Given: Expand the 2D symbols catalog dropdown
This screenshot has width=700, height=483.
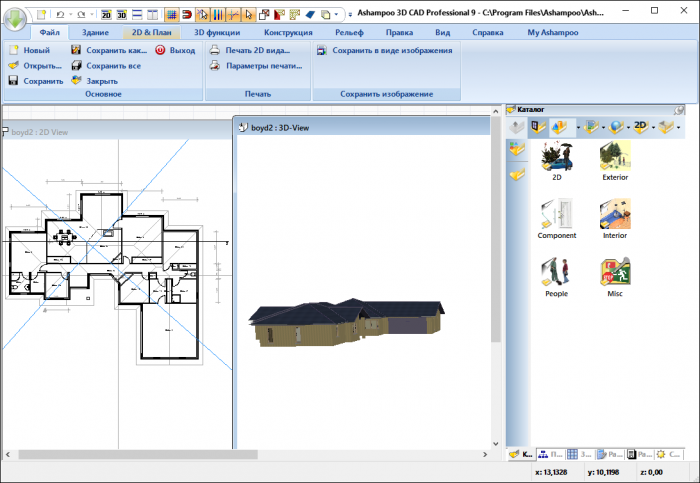Looking at the screenshot, I should pyautogui.click(x=652, y=127).
